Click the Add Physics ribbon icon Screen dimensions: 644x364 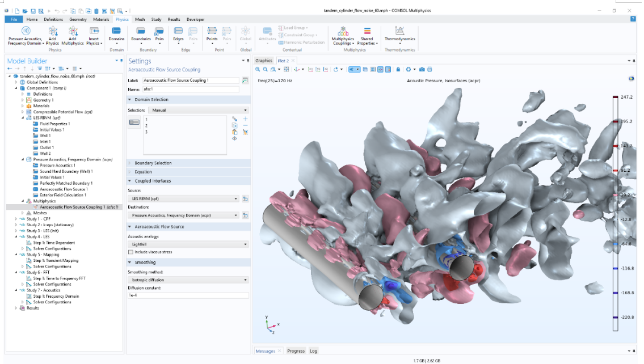coord(53,36)
